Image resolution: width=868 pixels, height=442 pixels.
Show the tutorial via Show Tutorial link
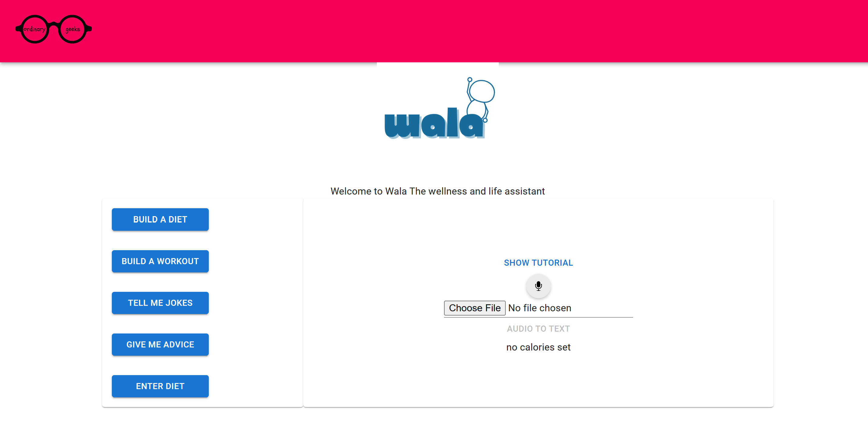click(538, 263)
